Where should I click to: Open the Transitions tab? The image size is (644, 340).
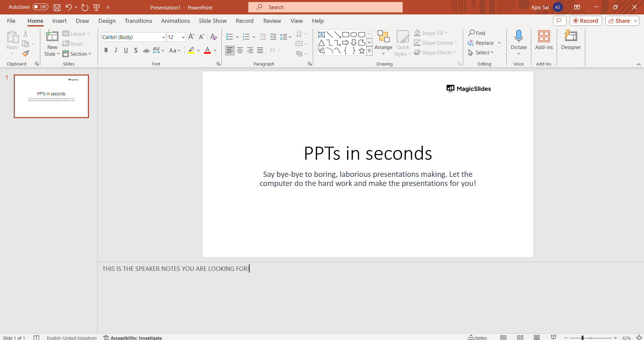click(x=138, y=21)
